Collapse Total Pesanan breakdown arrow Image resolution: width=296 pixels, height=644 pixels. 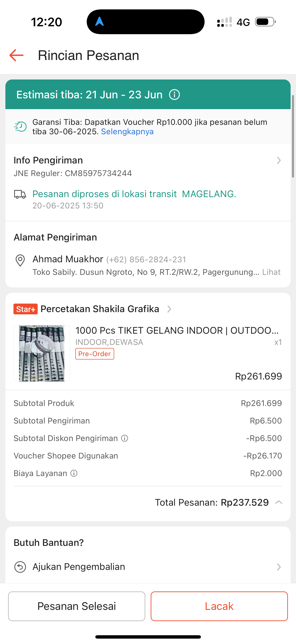point(279,502)
